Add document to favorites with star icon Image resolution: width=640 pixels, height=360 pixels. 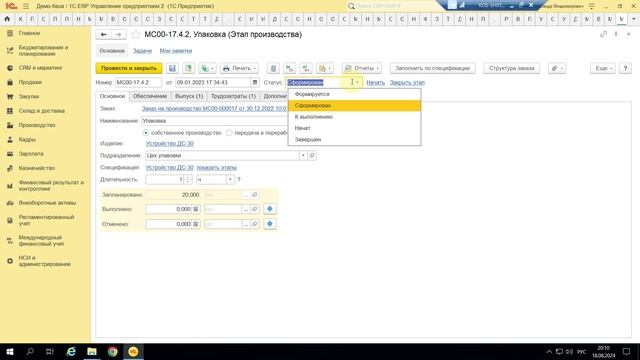coord(136,35)
